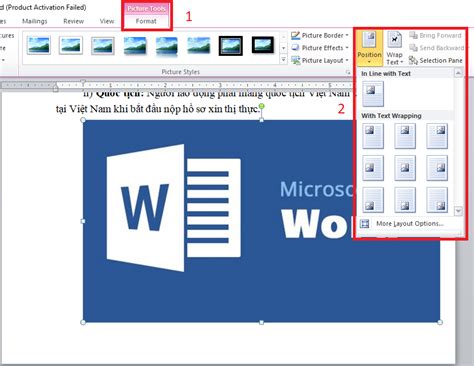Image resolution: width=474 pixels, height=366 pixels.
Task: Expand the Picture Styles gallery More arrow
Action: tap(283, 60)
